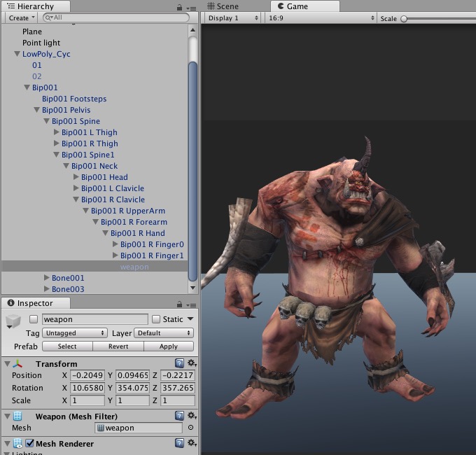Open the Transform component gear menu
Image resolution: width=476 pixels, height=455 pixels.
[x=192, y=363]
